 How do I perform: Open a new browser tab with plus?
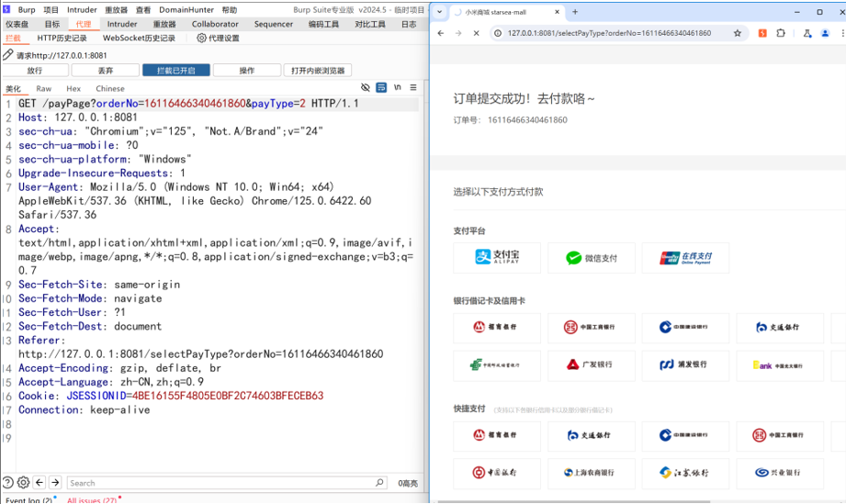click(x=575, y=11)
